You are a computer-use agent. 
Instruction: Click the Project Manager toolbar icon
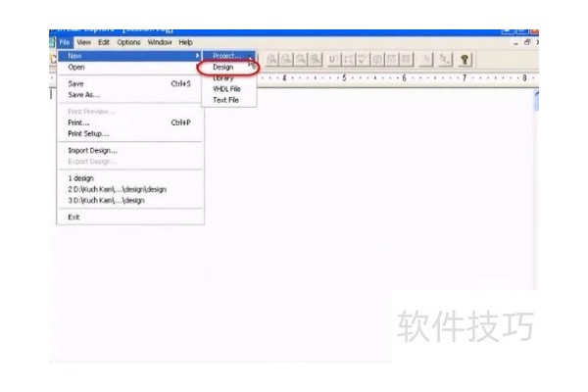point(445,60)
